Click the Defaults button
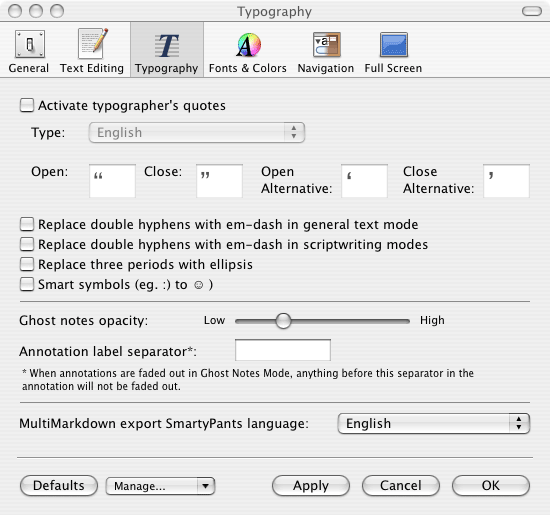Screen dimensions: 550x515 click(x=59, y=486)
